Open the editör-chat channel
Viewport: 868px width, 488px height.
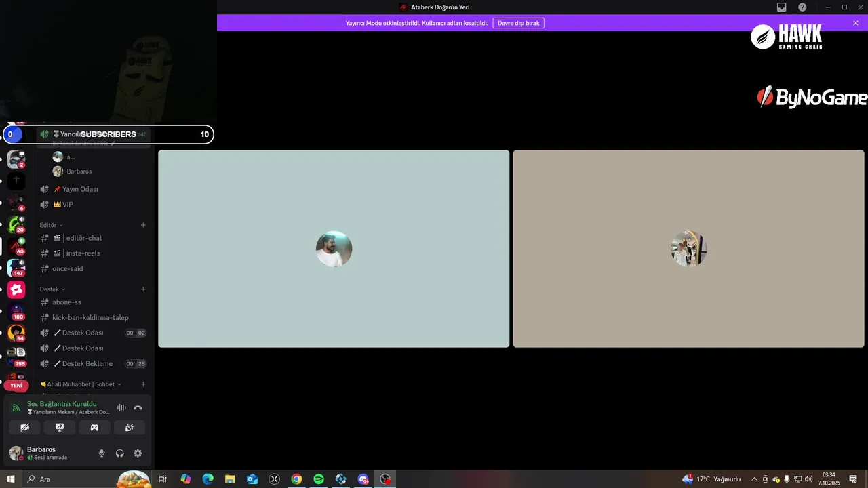point(94,238)
